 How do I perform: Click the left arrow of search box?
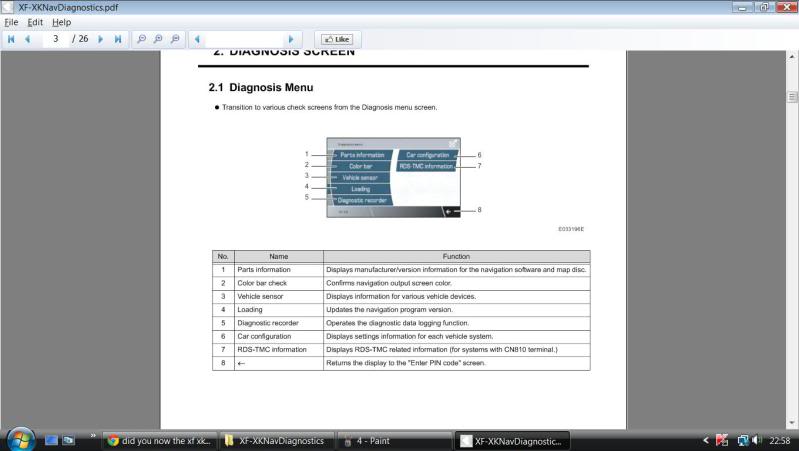pos(197,39)
